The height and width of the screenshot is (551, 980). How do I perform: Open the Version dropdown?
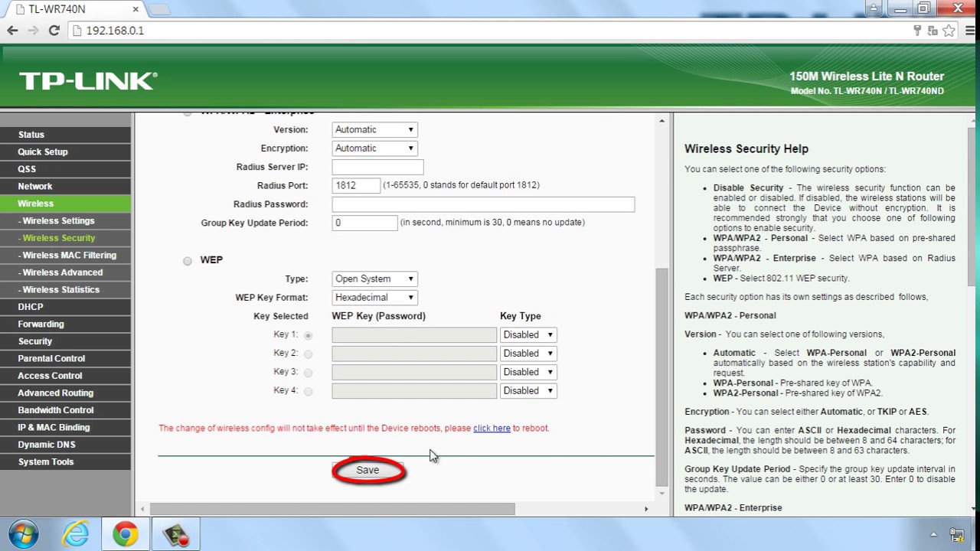tap(374, 129)
